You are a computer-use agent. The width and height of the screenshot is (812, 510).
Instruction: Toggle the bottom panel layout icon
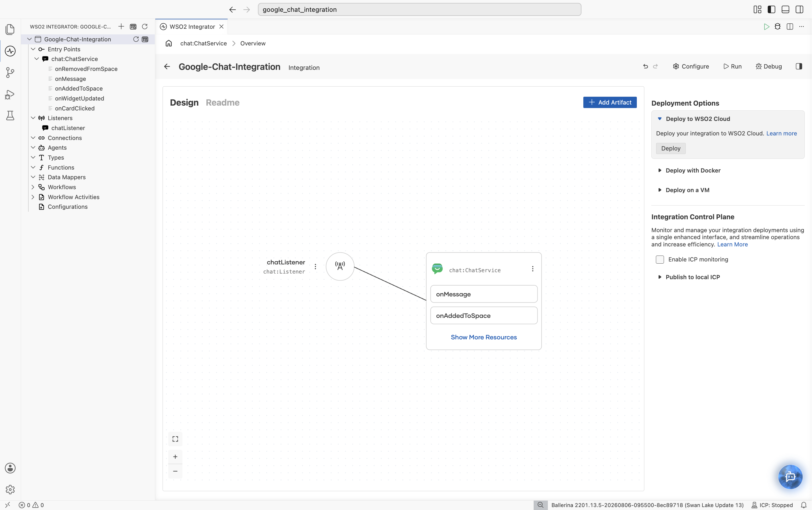pos(785,9)
